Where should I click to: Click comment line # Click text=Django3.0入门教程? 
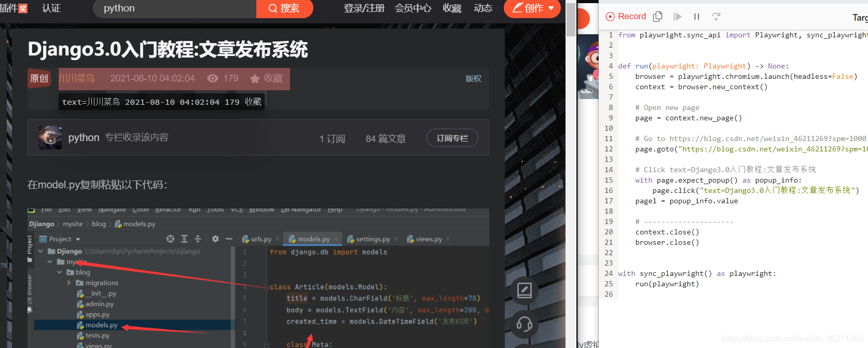[x=725, y=170]
